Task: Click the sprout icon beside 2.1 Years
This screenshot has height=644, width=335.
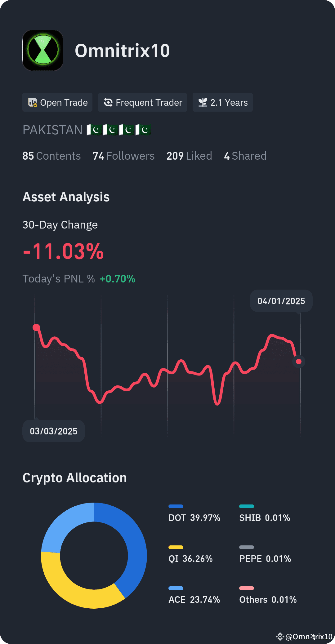Action: (203, 102)
